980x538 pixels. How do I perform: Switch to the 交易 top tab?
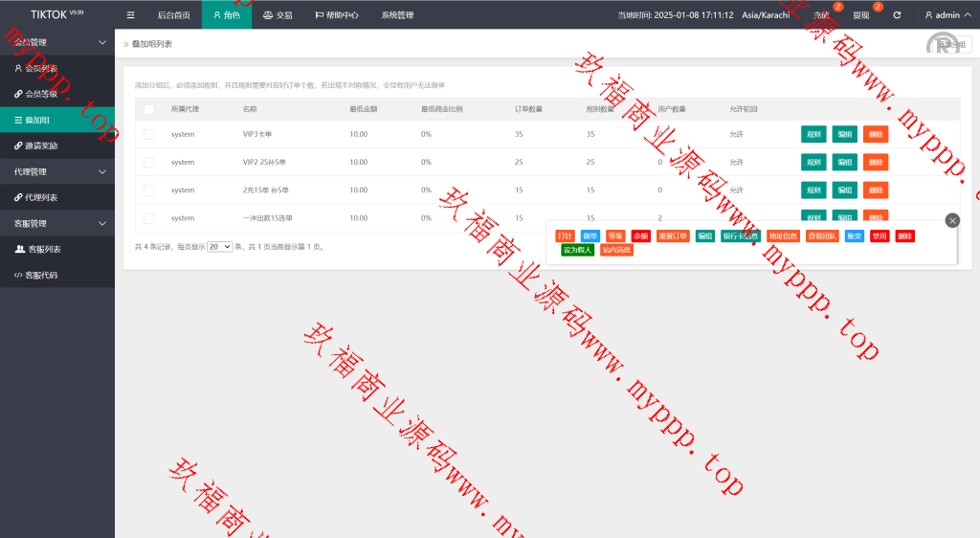tap(278, 15)
